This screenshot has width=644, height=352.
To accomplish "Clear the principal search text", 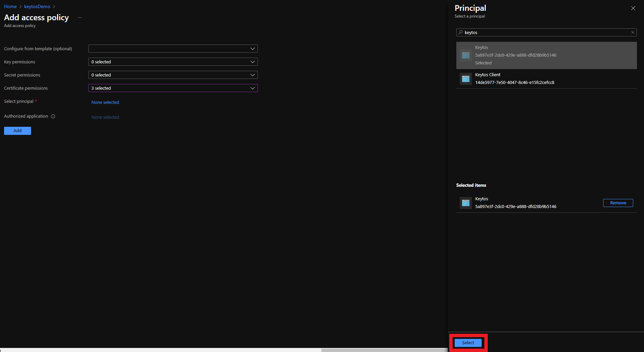I will (x=633, y=32).
